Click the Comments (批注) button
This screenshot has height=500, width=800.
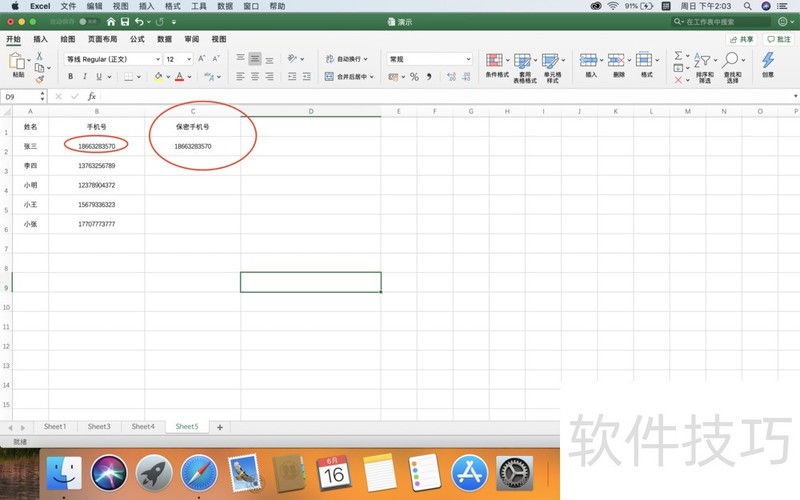tap(777, 39)
